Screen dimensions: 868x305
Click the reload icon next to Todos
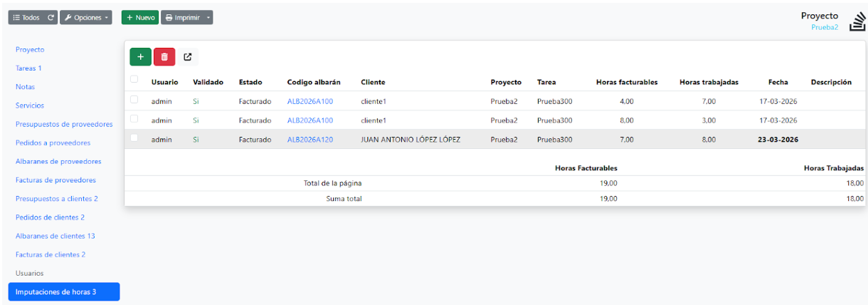[x=51, y=18]
